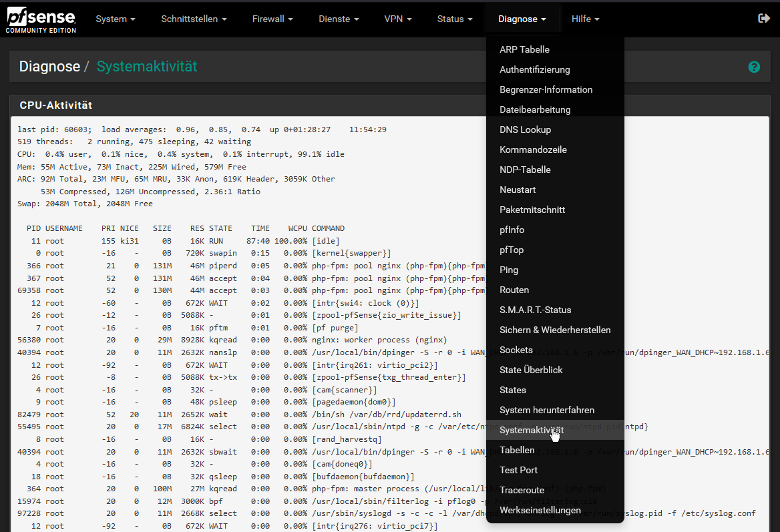The width and height of the screenshot is (780, 532).
Task: Open Begrenzer-Information menu entry
Action: [555, 89]
